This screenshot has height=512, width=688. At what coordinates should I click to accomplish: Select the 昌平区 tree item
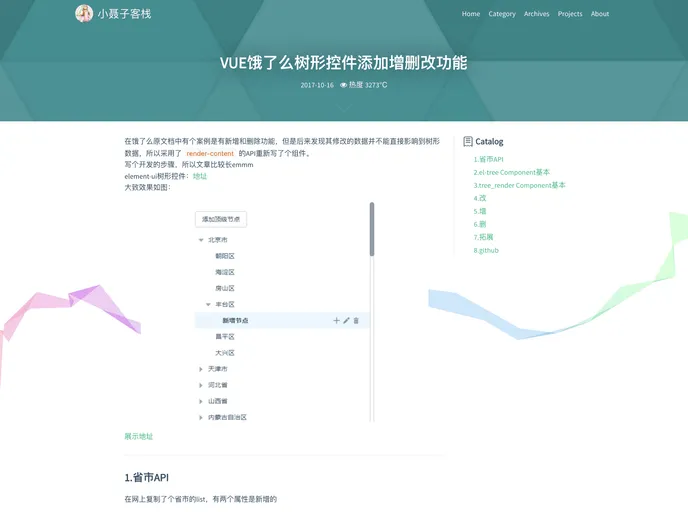click(225, 337)
